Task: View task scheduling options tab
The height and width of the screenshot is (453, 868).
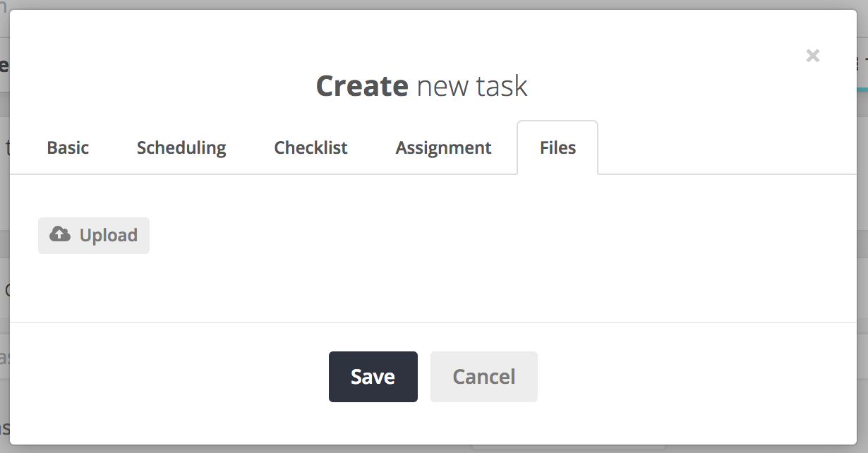Action: tap(181, 147)
